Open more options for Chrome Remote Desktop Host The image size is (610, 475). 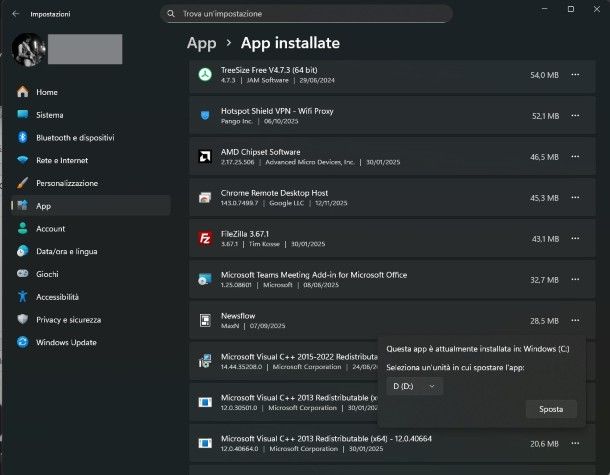[575, 197]
